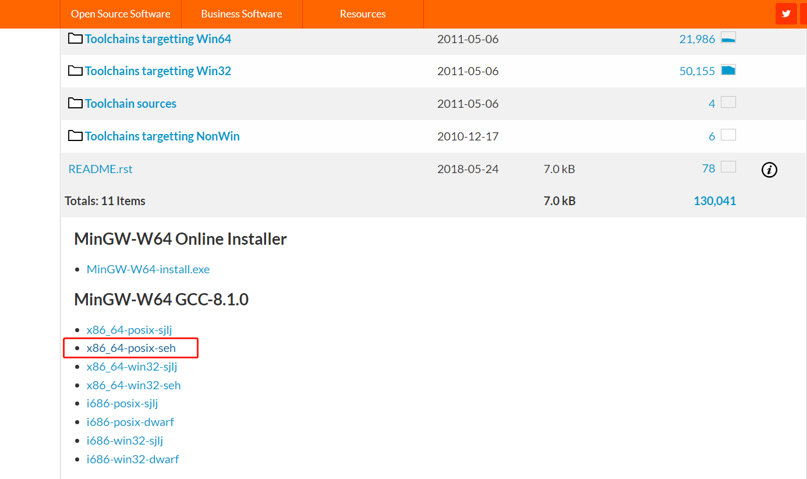Click total downloads 130,041
This screenshot has width=807, height=479.
tap(714, 201)
